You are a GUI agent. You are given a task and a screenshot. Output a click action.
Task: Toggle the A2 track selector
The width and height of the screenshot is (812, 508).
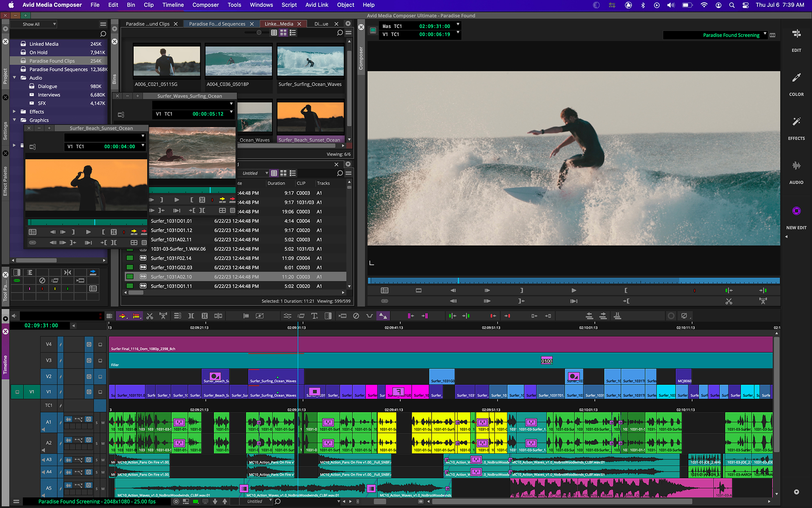[x=49, y=443]
